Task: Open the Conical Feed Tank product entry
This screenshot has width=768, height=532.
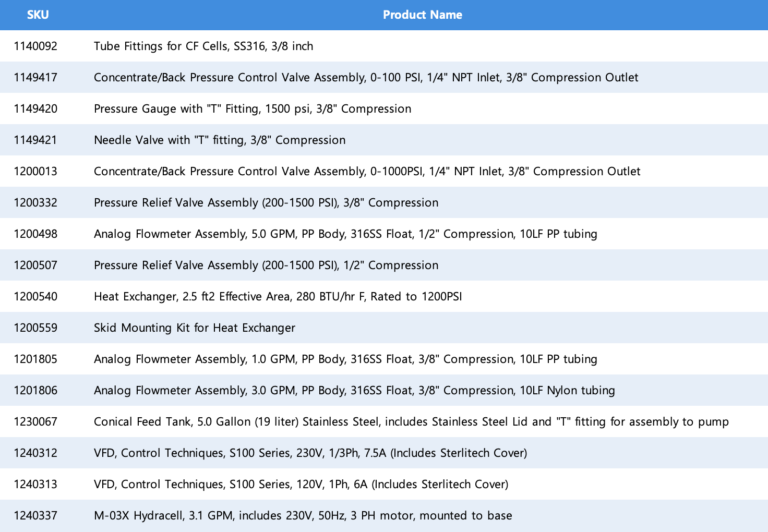Action: click(x=411, y=421)
